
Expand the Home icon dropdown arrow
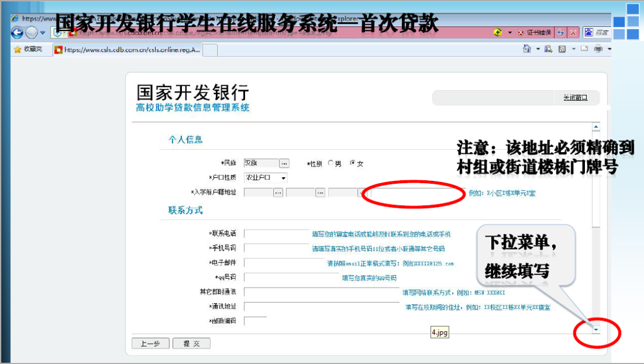tap(538, 50)
